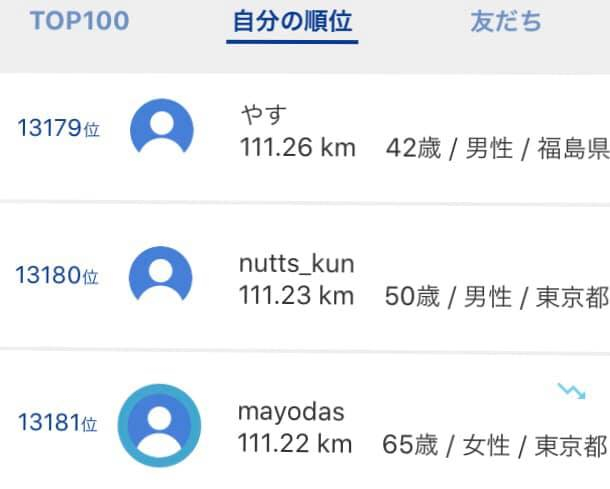610x489 pixels.
Task: Tap the 111.23 km distance
Action: [297, 296]
